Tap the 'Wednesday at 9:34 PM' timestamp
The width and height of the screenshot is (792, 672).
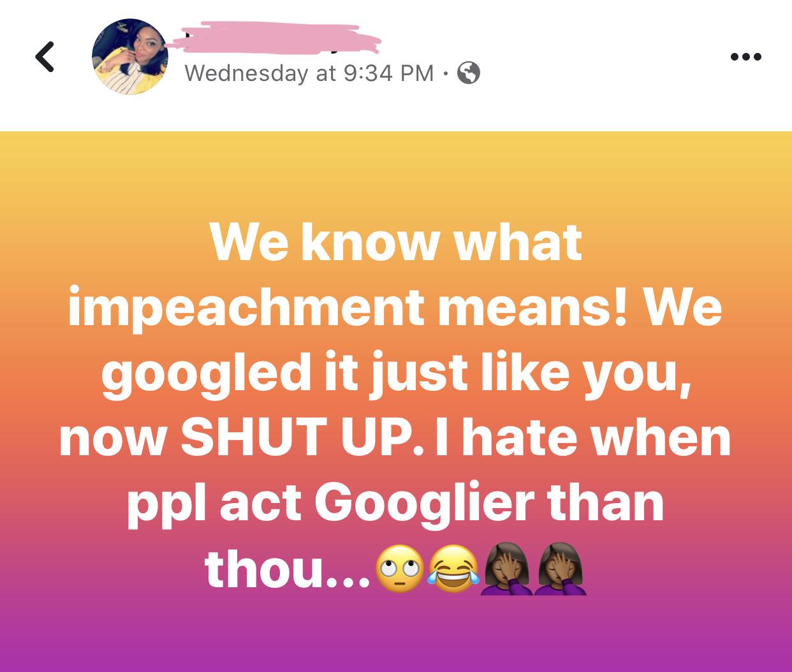pos(309,73)
